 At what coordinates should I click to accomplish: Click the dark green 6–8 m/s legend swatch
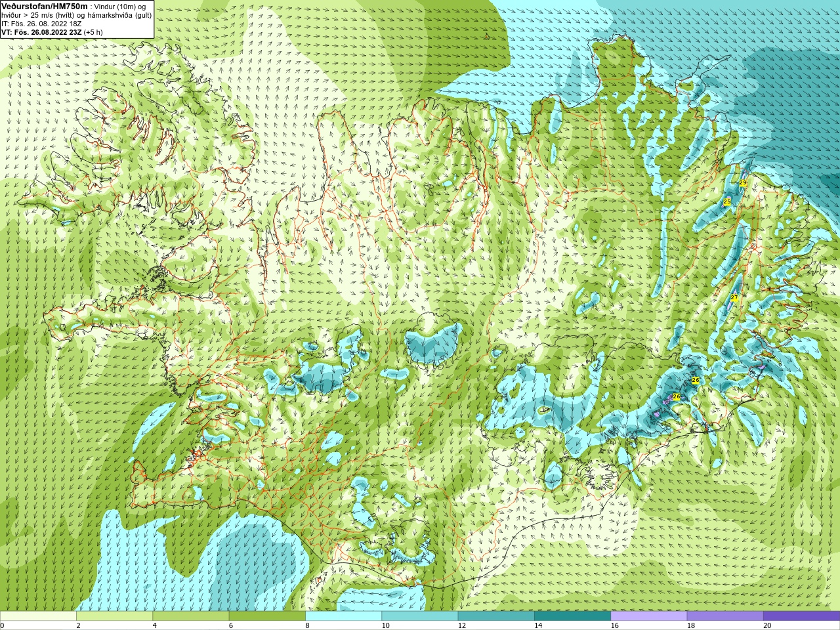(x=267, y=616)
